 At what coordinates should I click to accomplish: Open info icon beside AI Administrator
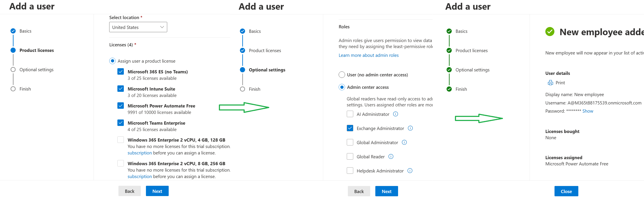point(395,114)
